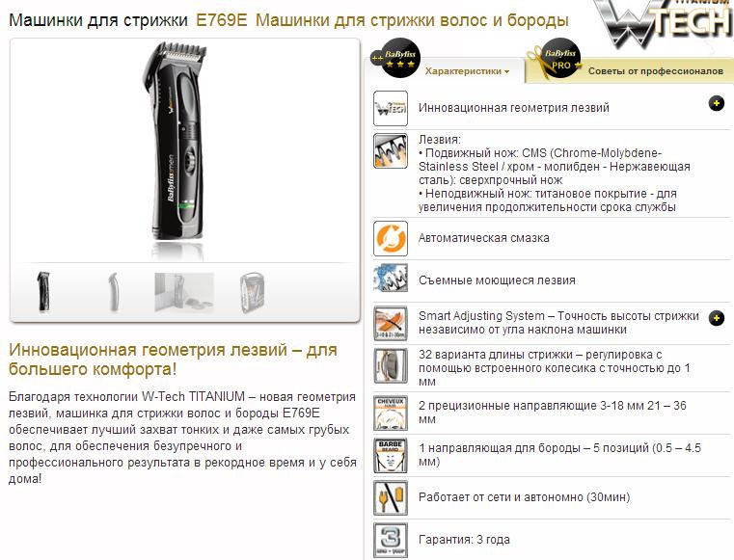The height and width of the screenshot is (560, 734).
Task: Open the Машинки для стрижки category link
Action: coord(98,20)
